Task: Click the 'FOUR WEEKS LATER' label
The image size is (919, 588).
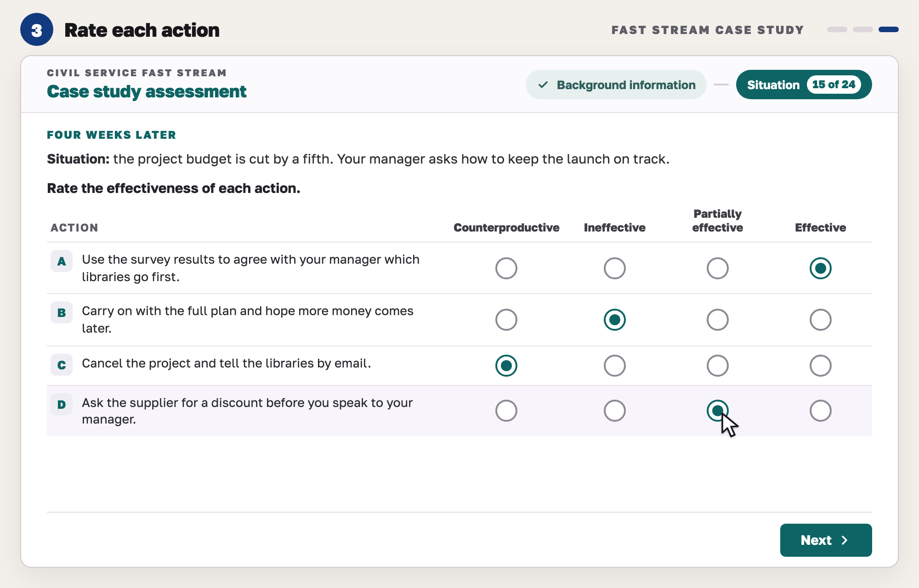Action: click(112, 135)
